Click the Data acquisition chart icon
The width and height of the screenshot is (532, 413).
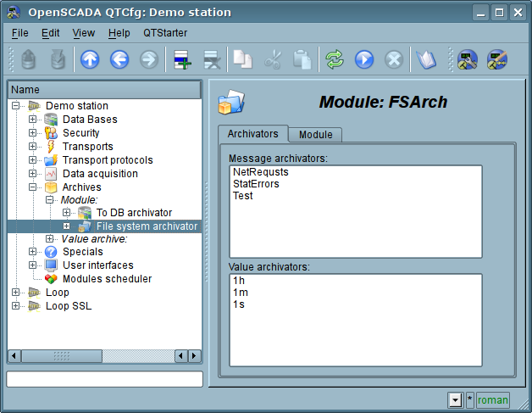[x=51, y=174]
